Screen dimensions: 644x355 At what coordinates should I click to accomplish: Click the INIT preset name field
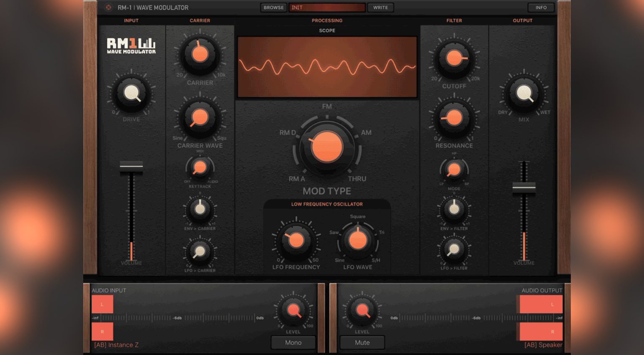click(327, 8)
